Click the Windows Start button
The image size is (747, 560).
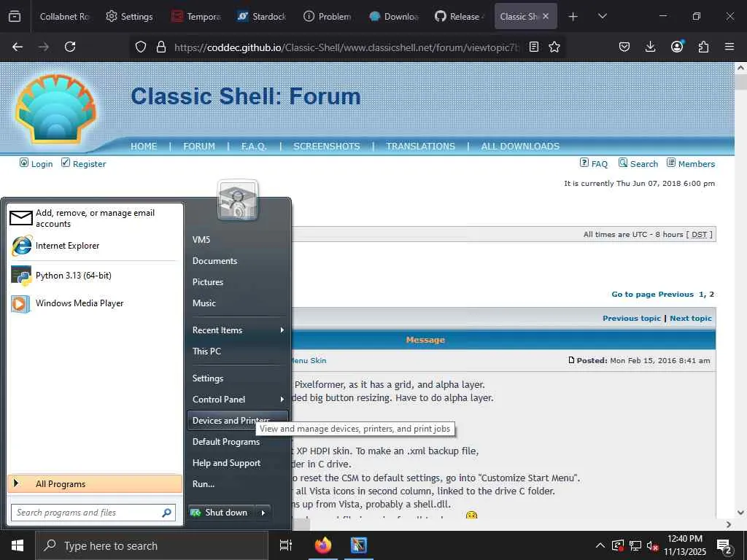pyautogui.click(x=18, y=545)
